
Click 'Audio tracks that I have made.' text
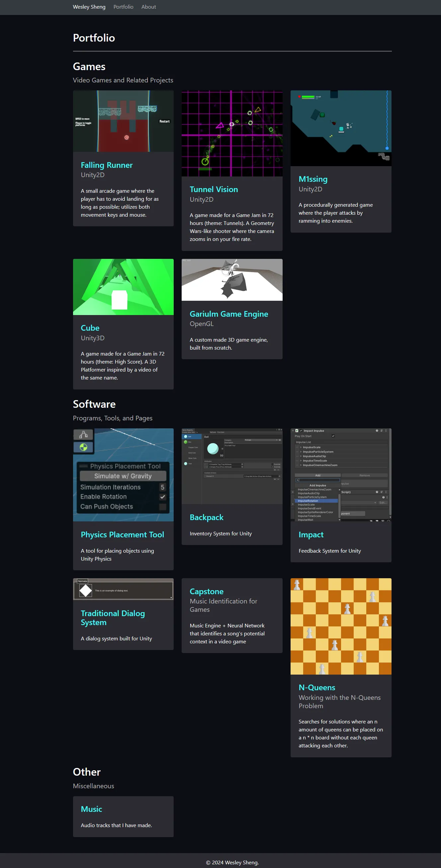click(x=117, y=825)
